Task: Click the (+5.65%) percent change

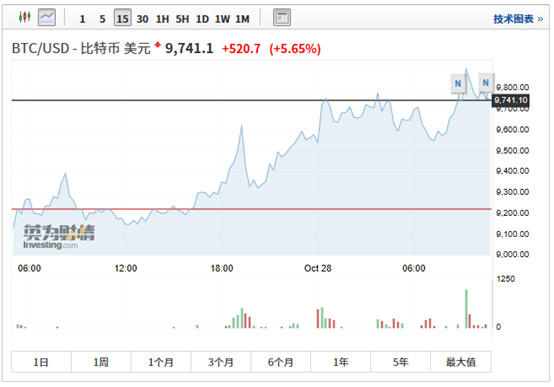Action: [x=295, y=49]
